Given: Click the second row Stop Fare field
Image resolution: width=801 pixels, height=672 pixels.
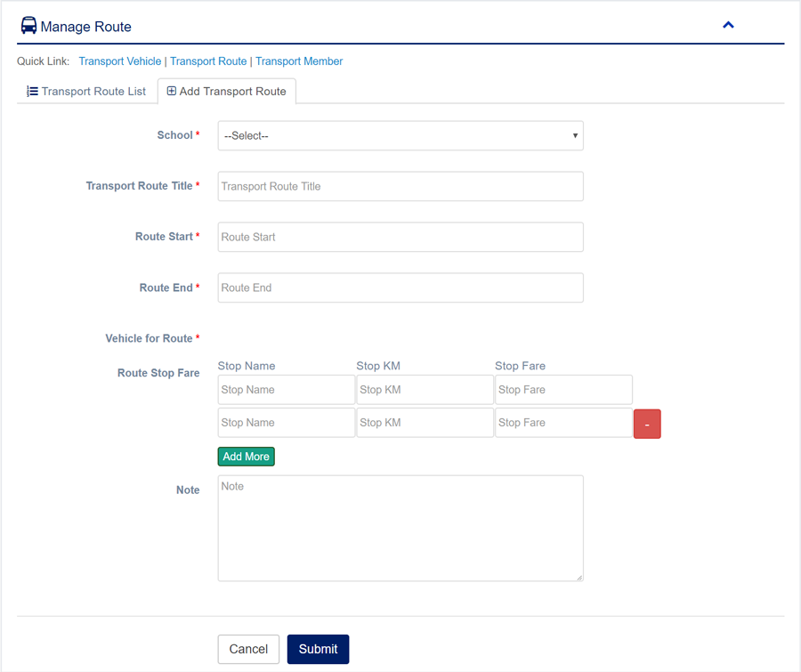Looking at the screenshot, I should pyautogui.click(x=563, y=423).
